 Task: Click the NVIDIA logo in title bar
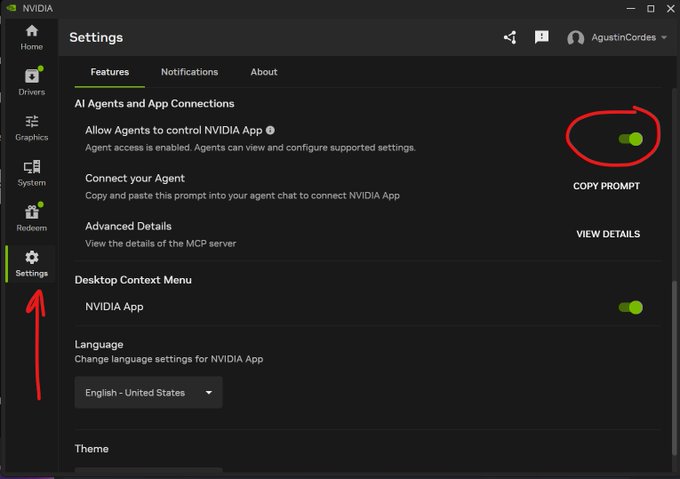click(12, 8)
